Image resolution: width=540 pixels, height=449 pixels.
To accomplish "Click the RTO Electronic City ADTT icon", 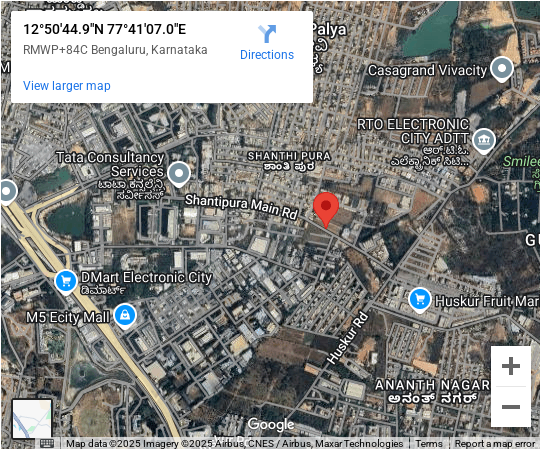I will 484,141.
